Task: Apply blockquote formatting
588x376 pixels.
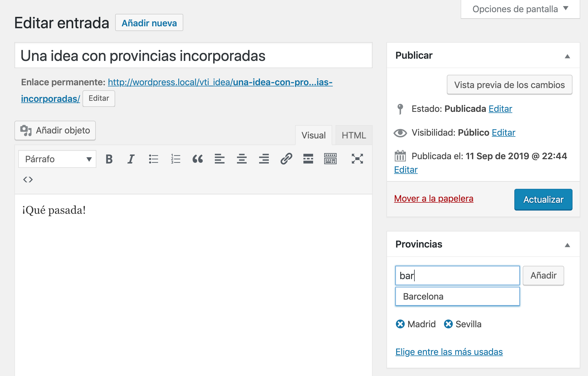Action: tap(197, 159)
